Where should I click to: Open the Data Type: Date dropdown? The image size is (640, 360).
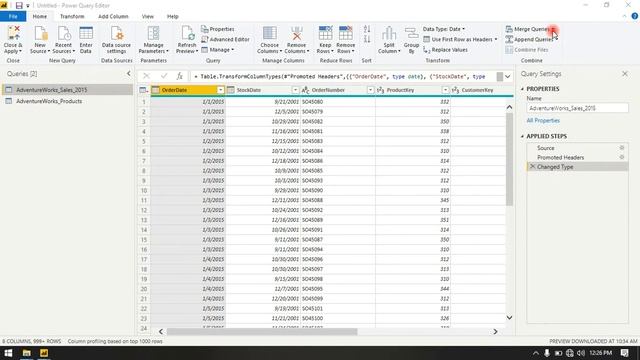click(444, 29)
